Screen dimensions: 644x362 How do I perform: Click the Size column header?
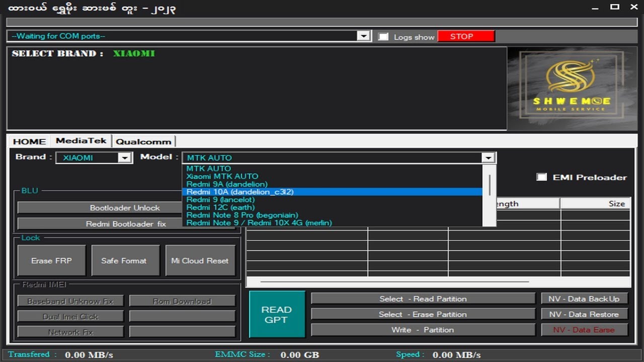(x=595, y=204)
